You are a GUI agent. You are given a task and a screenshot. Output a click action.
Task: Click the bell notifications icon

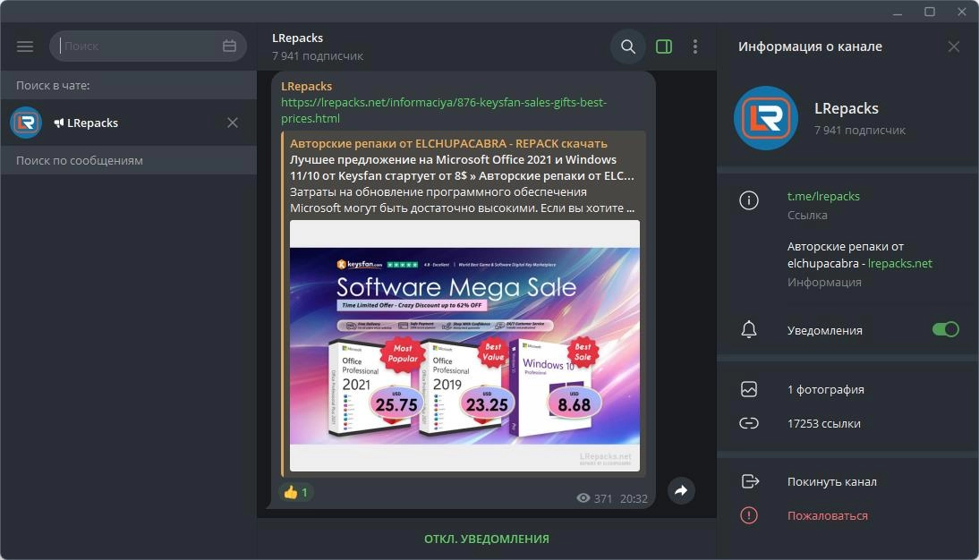coord(749,329)
